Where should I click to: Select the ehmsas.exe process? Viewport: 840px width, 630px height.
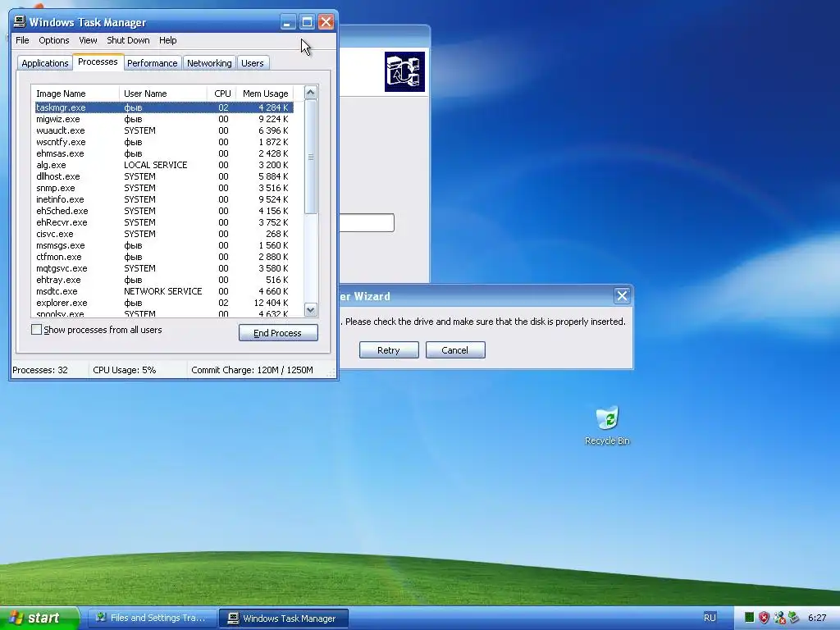click(164, 153)
